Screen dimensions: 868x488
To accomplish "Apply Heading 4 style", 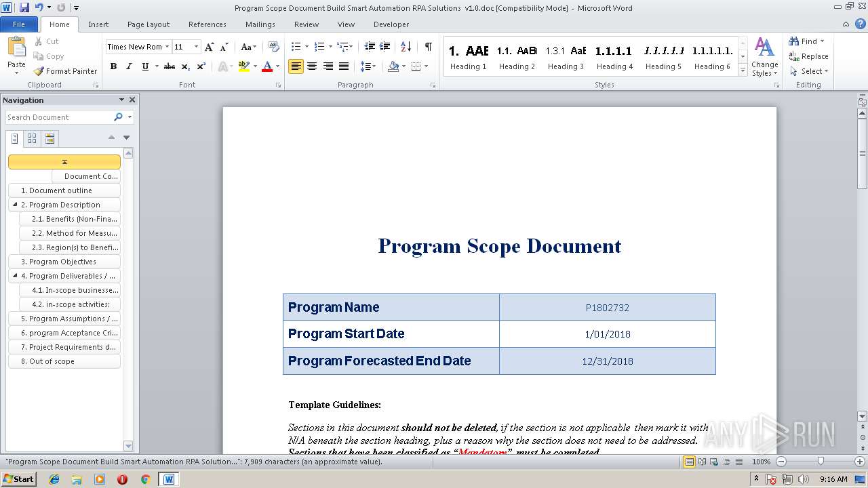I will [x=614, y=57].
